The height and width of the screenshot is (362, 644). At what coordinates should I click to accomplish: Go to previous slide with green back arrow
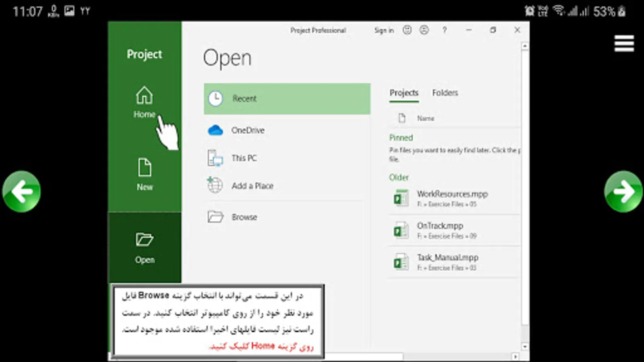point(22,191)
